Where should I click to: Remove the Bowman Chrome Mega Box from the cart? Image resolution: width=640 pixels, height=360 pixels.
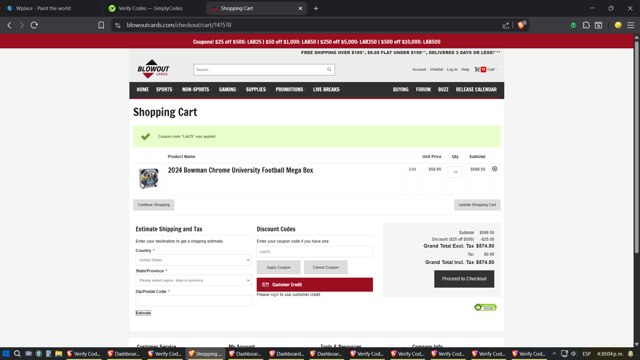494,169
